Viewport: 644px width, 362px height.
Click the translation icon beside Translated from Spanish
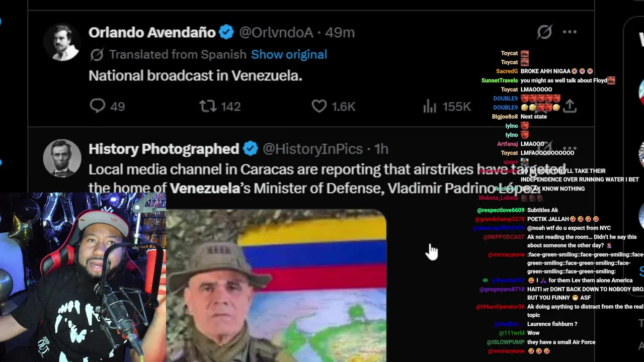[97, 54]
